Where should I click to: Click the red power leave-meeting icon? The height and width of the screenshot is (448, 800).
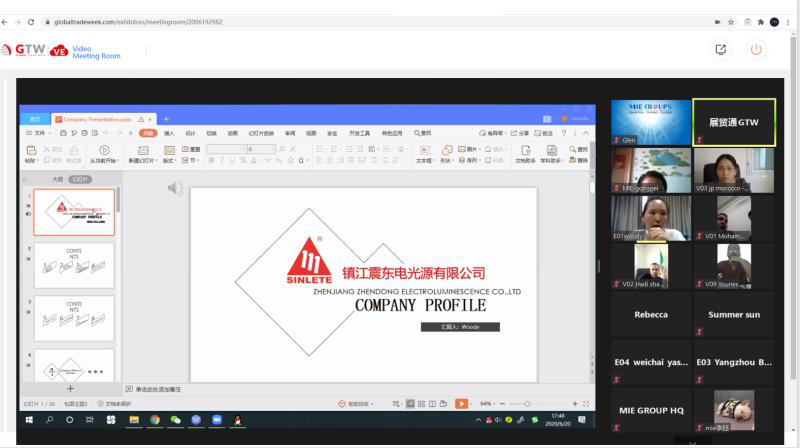pos(756,49)
